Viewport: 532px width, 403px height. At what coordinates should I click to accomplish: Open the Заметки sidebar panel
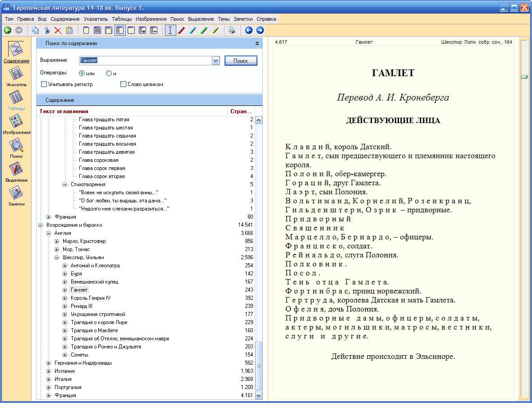[x=16, y=196]
